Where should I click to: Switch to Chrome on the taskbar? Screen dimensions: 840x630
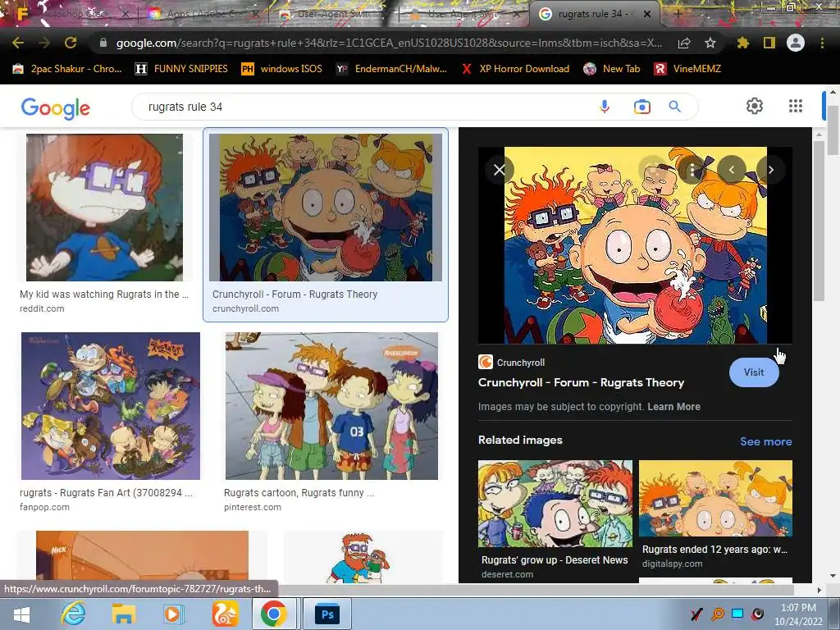pos(274,614)
